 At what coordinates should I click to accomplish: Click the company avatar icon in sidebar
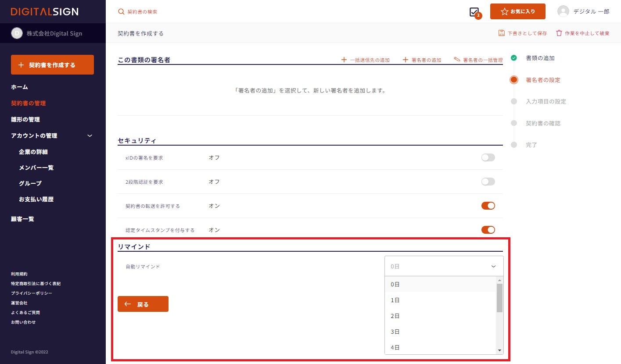tap(16, 33)
